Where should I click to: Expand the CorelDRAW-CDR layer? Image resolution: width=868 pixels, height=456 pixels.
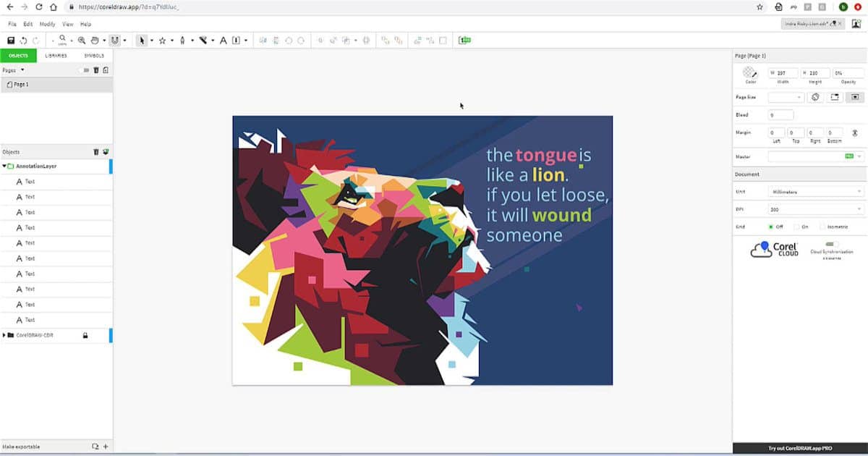[x=4, y=335]
